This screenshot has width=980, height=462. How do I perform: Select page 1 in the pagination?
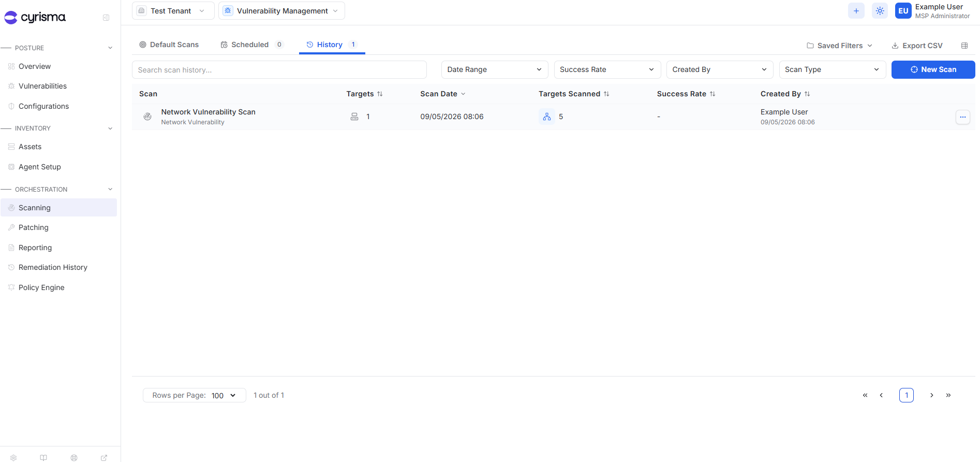tap(907, 395)
